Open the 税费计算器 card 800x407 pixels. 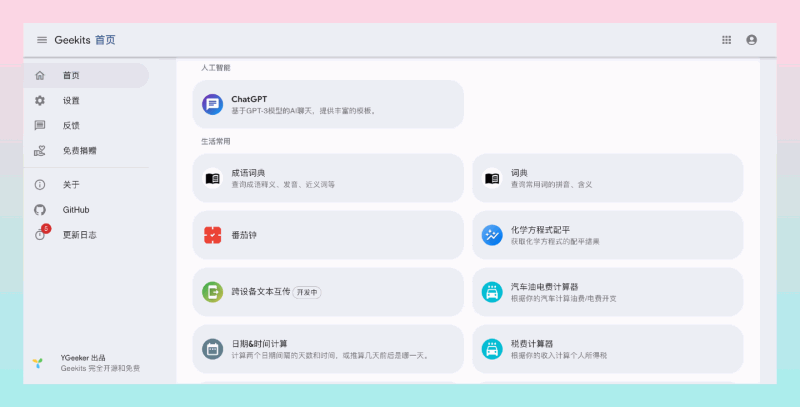608,349
